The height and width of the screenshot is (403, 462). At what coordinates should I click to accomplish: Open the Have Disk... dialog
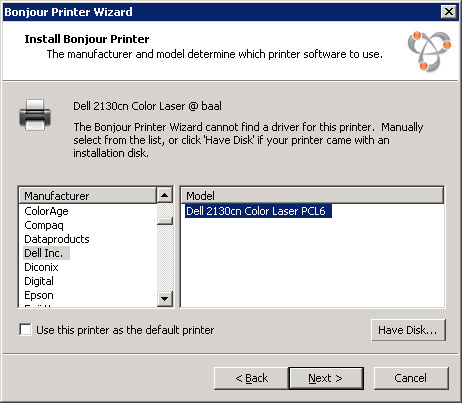tap(408, 330)
